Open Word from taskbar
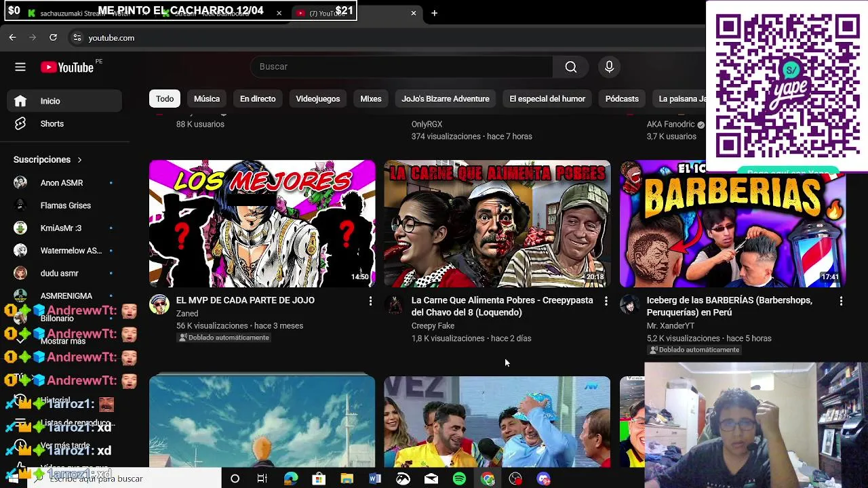The height and width of the screenshot is (488, 868). [375, 479]
